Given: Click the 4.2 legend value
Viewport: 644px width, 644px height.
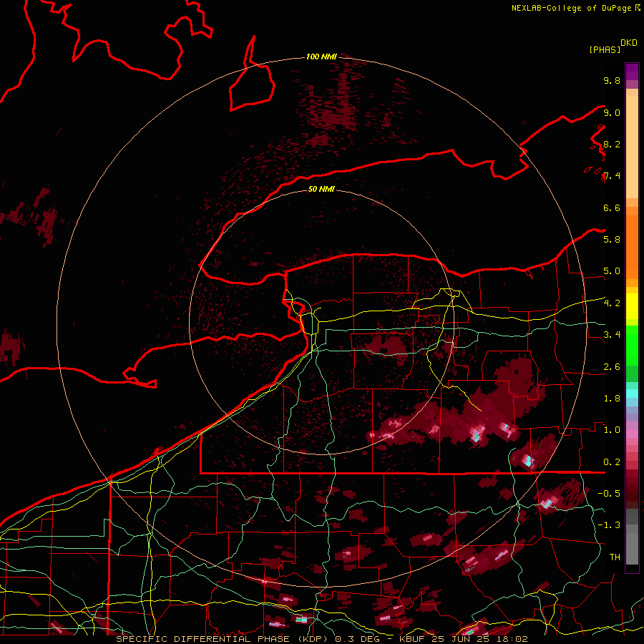Looking at the screenshot, I should (612, 303).
